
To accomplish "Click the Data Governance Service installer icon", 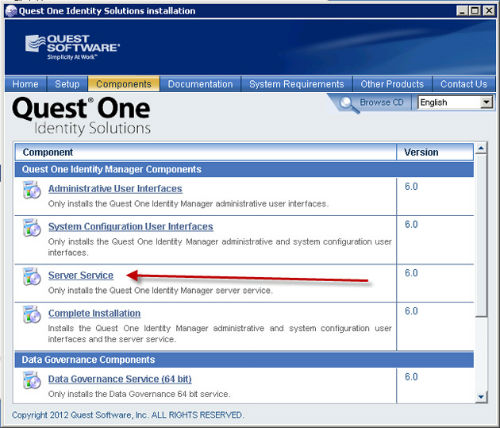I will point(32,380).
